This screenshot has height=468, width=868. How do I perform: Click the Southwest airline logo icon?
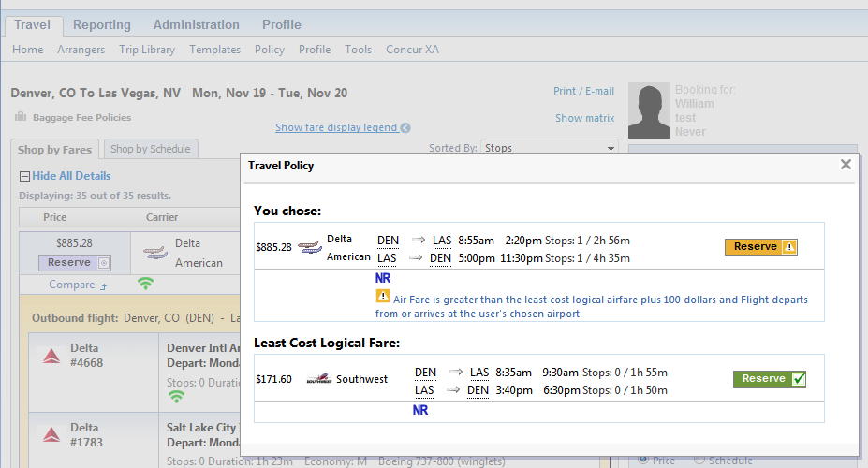pos(319,379)
